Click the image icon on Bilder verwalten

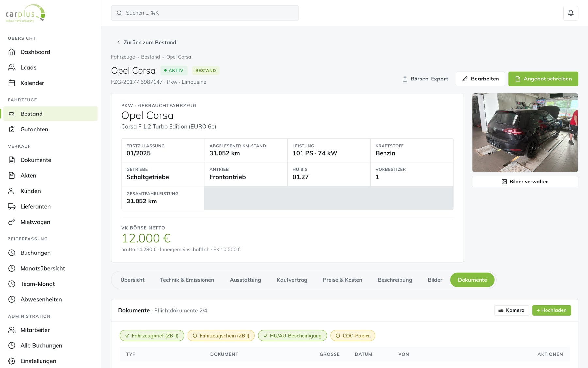(504, 182)
